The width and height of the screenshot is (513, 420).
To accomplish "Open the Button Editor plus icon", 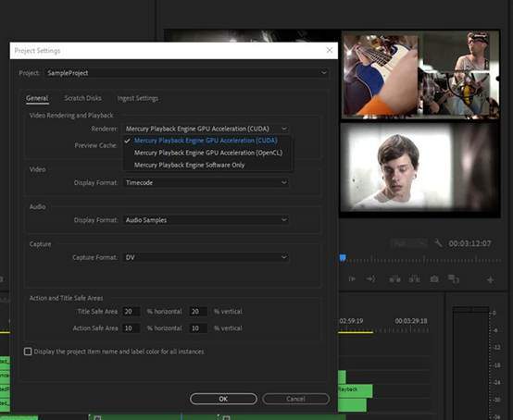I will [x=491, y=279].
